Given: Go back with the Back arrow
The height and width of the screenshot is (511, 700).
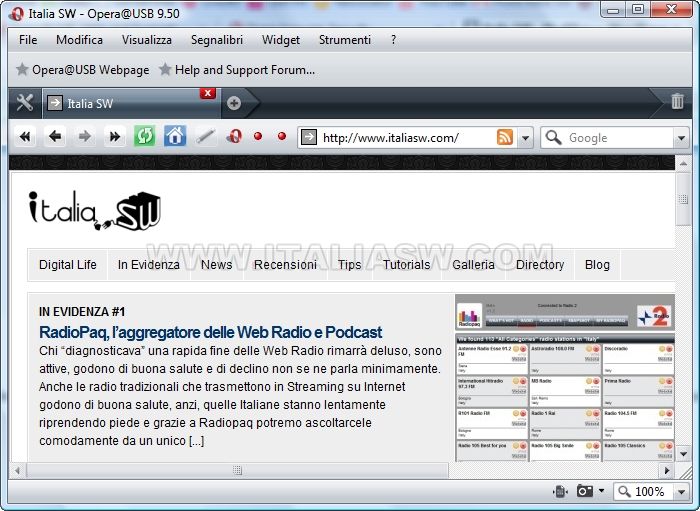Looking at the screenshot, I should click(55, 137).
